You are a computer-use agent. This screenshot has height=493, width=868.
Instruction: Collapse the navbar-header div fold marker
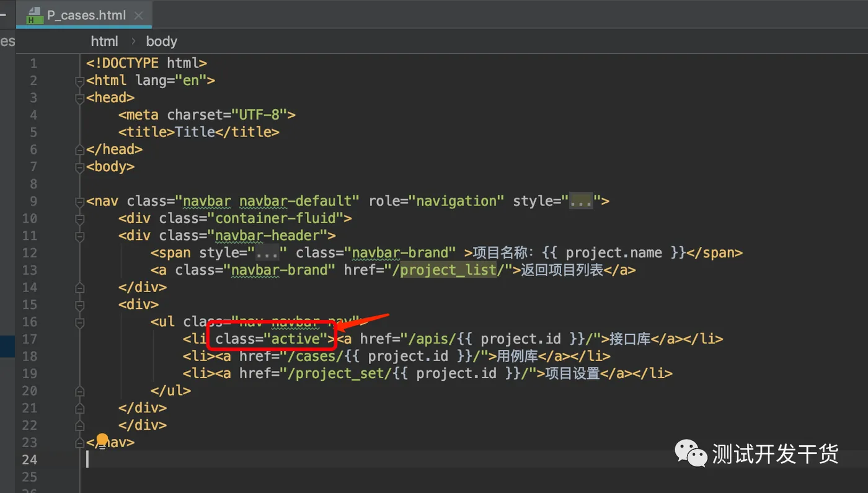[79, 236]
